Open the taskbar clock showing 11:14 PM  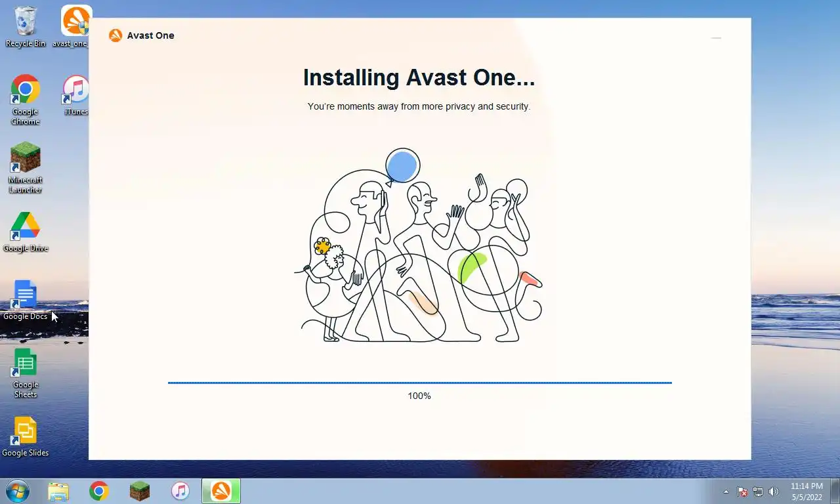tap(807, 492)
